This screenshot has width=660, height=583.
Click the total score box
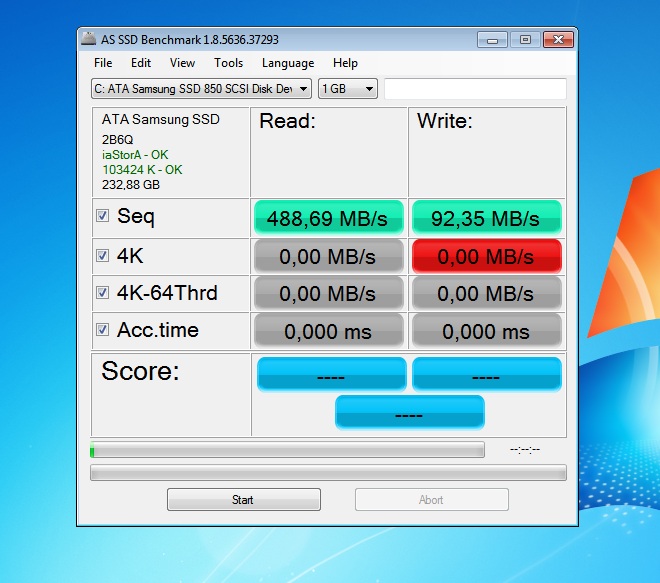(x=410, y=412)
